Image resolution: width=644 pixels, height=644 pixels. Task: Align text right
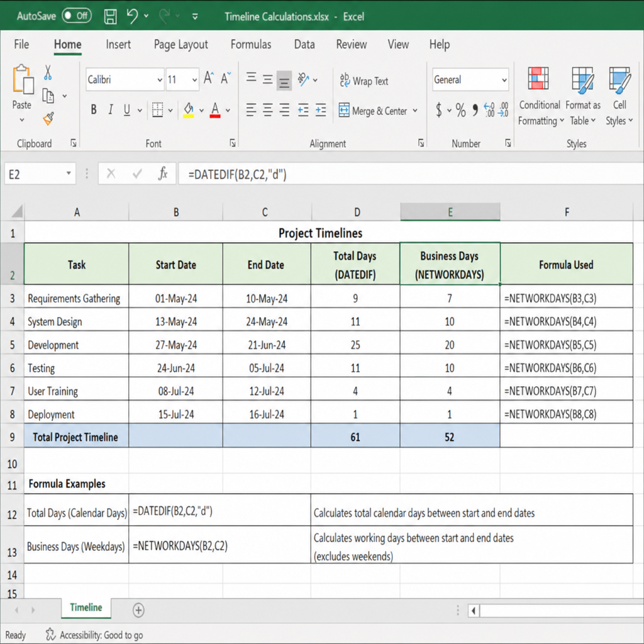(284, 110)
